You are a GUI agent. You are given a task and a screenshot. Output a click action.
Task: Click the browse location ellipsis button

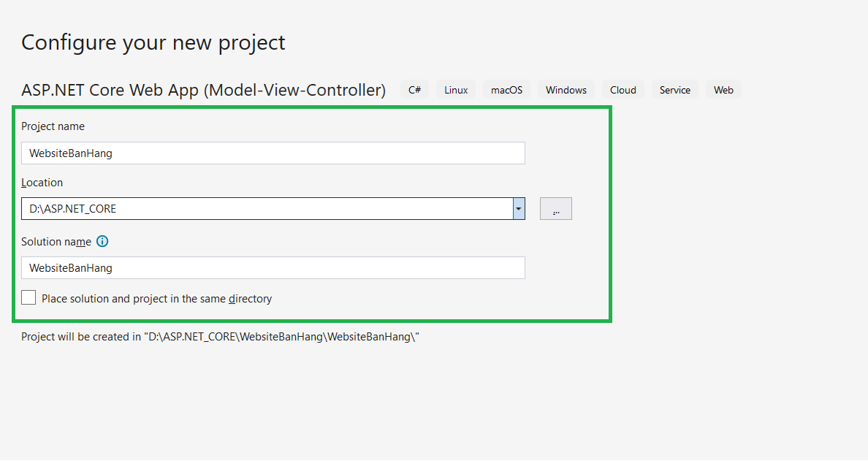556,209
